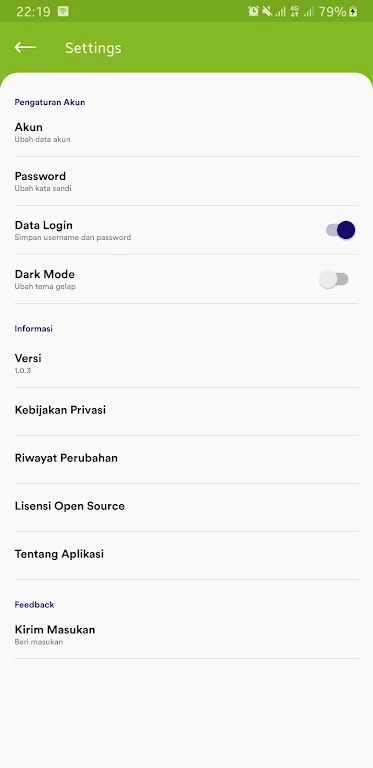Tap the Data Login row label
This screenshot has height=768, width=373.
tap(44, 225)
